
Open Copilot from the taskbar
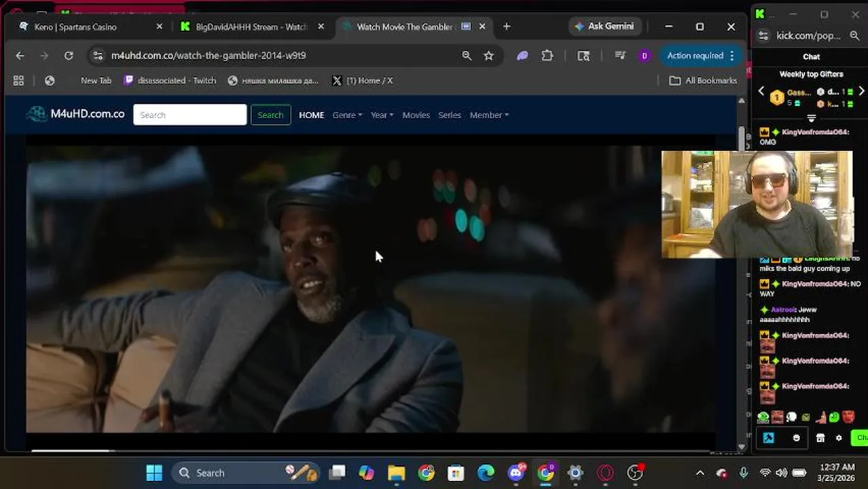[367, 473]
